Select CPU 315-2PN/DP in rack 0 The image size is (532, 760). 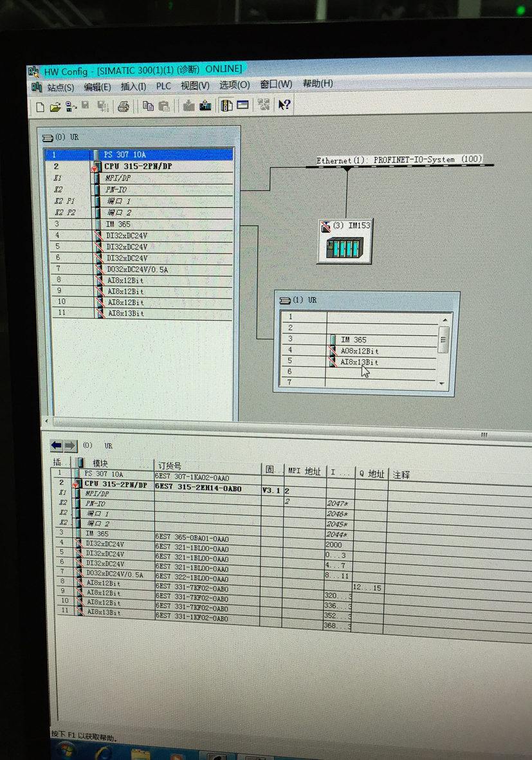(138, 166)
